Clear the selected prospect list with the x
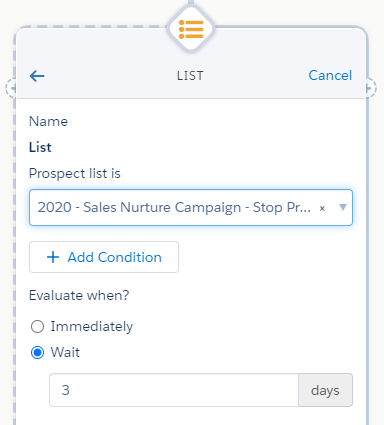 click(322, 208)
